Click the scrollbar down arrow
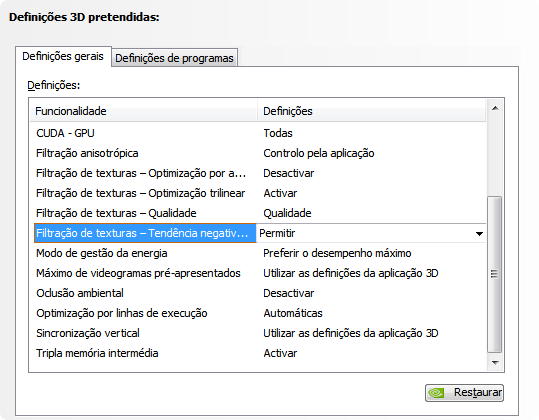539x420 pixels. click(x=495, y=363)
